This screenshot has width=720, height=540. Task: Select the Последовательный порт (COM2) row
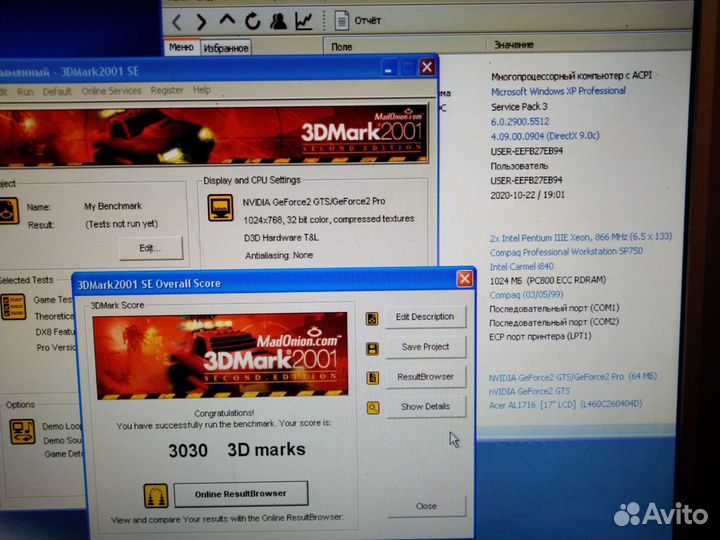[x=554, y=322]
